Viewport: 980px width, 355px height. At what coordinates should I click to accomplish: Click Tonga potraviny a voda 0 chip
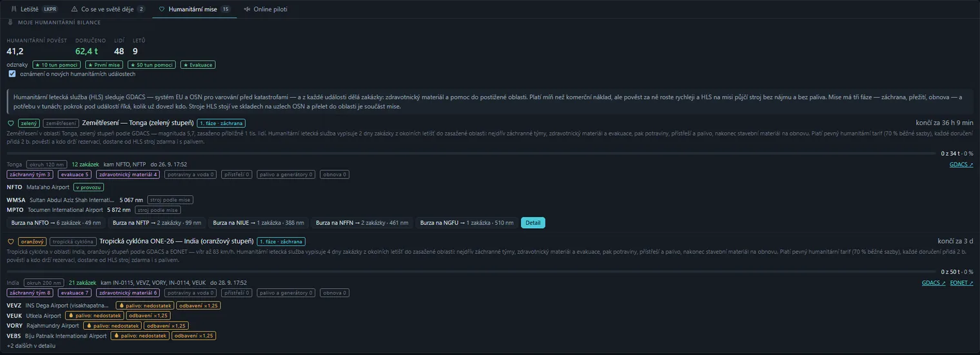(x=191, y=175)
